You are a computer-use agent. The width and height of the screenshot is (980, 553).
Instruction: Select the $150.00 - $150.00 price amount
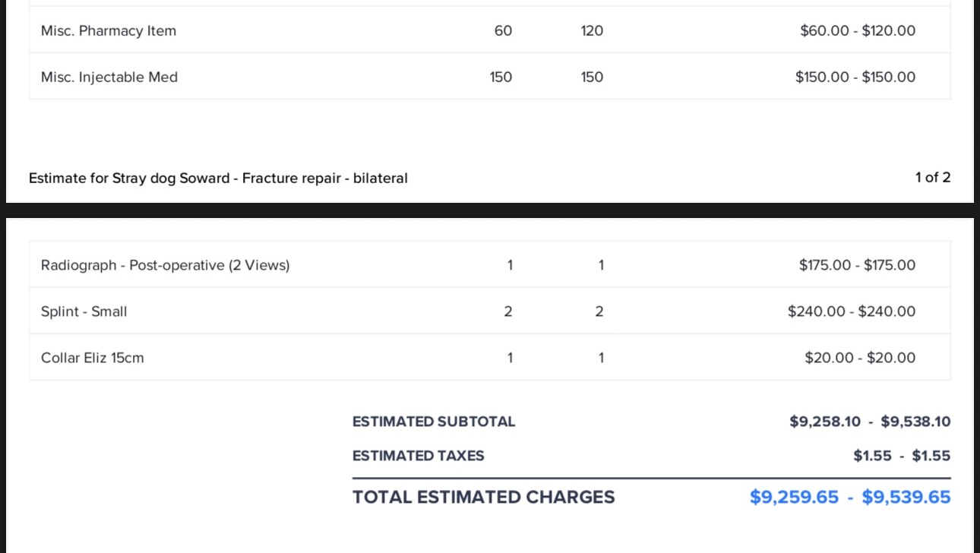pos(855,77)
